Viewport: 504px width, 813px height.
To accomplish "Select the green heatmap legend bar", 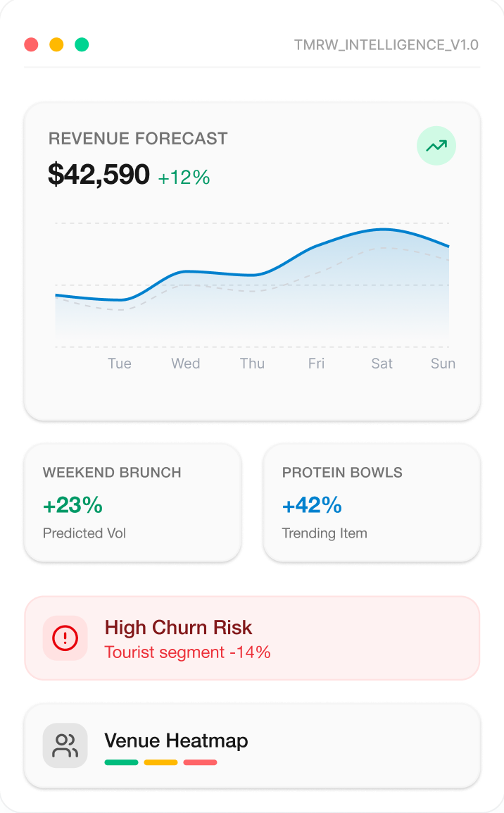I will click(121, 762).
